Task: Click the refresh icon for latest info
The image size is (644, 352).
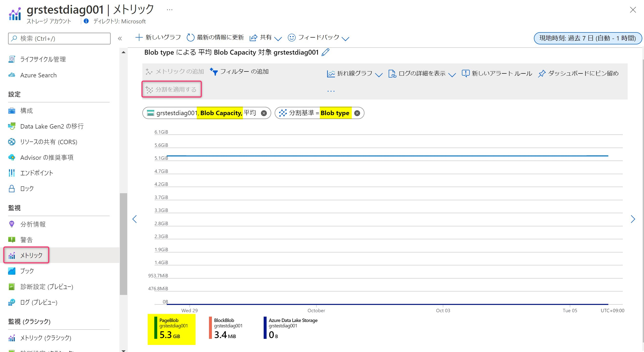Action: click(x=190, y=38)
